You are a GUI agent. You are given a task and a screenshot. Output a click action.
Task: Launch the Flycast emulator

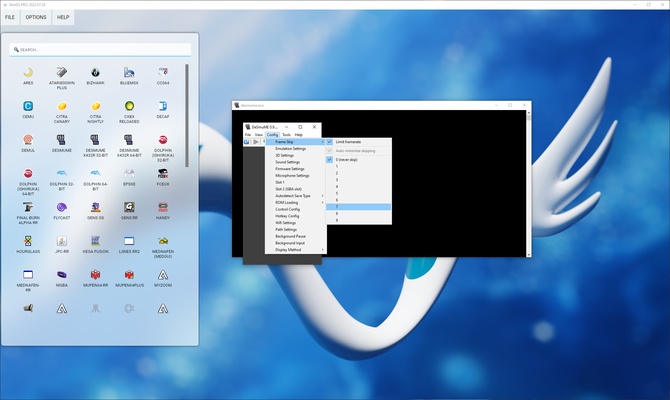tap(62, 207)
